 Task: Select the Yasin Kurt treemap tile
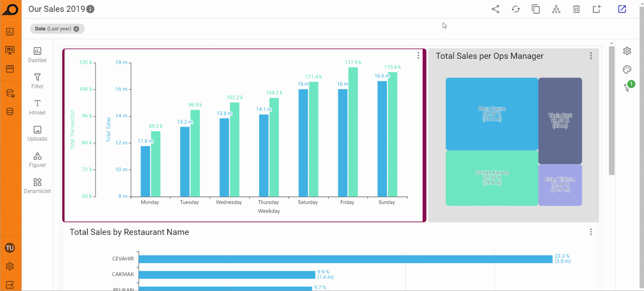pos(560,121)
